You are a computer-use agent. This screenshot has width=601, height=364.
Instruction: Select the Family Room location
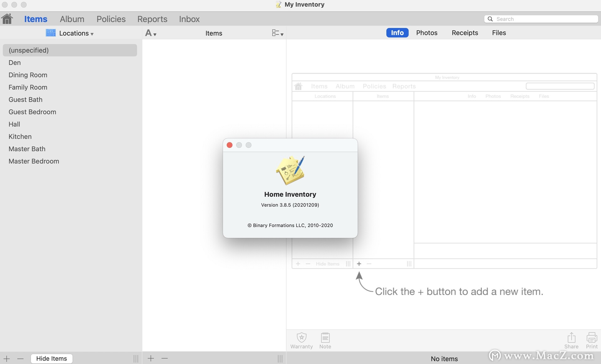tap(70, 87)
